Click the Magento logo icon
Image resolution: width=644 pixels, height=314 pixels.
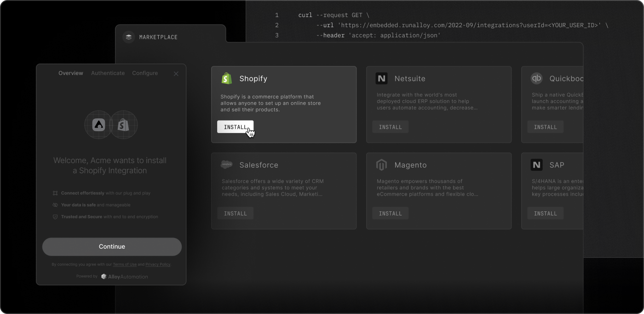(381, 165)
